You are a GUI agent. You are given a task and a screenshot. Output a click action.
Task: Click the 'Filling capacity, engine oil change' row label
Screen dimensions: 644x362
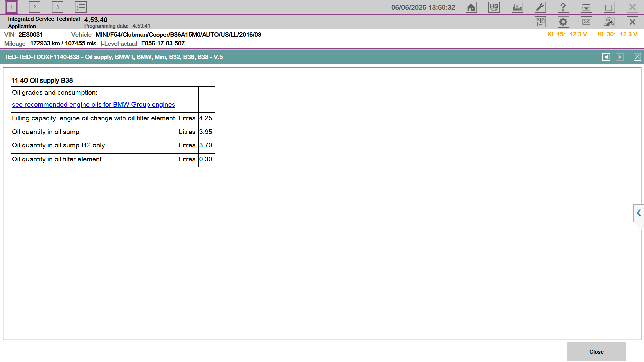coord(94,118)
